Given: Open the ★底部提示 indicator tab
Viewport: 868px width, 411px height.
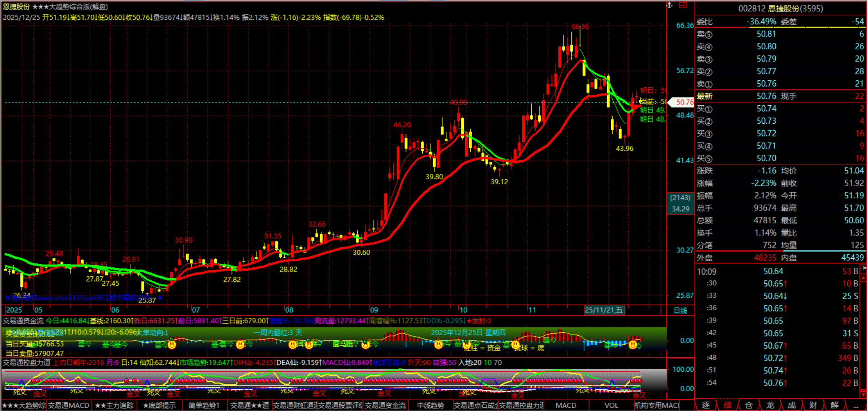Looking at the screenshot, I should (x=159, y=406).
